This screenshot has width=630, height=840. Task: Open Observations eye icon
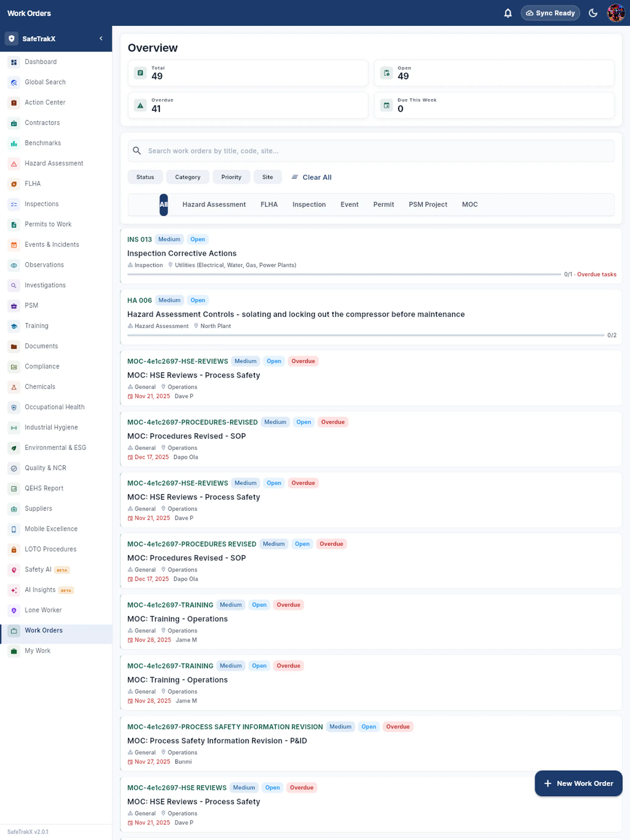pos(14,266)
